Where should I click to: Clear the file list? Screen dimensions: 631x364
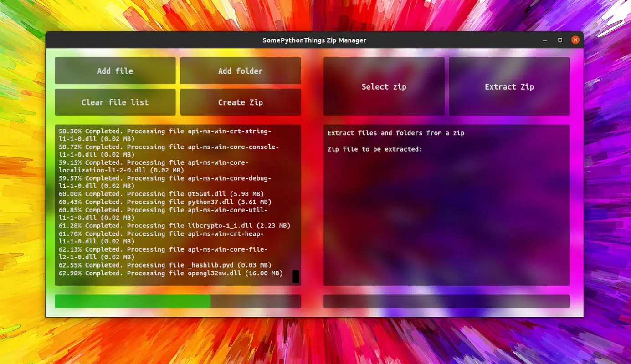click(115, 102)
